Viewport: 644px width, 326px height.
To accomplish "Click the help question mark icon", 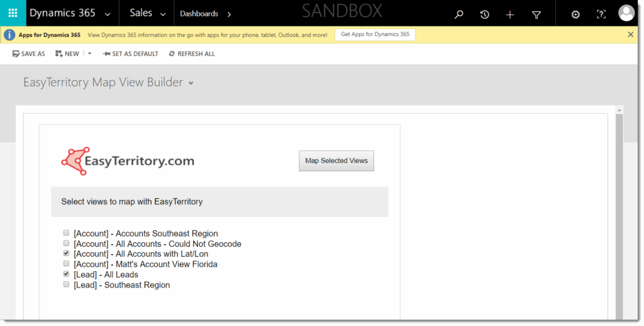I will point(601,14).
